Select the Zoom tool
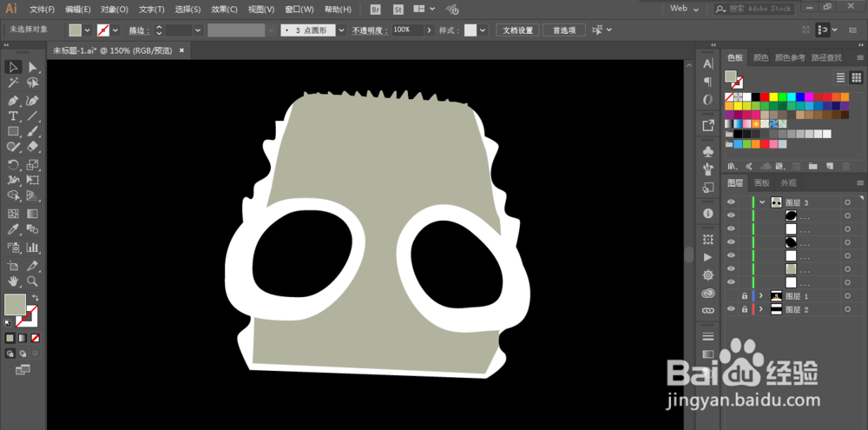The width and height of the screenshot is (868, 430). 33,281
